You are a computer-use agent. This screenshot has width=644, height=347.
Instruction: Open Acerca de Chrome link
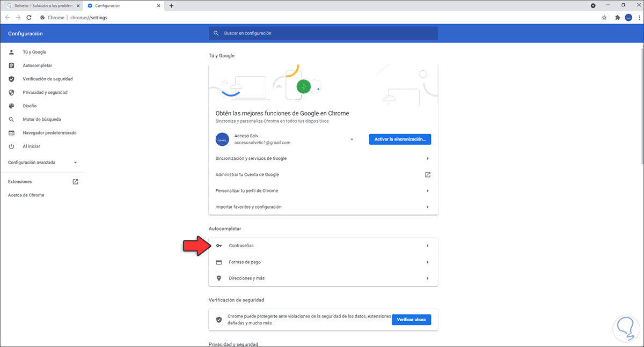pyautogui.click(x=26, y=195)
